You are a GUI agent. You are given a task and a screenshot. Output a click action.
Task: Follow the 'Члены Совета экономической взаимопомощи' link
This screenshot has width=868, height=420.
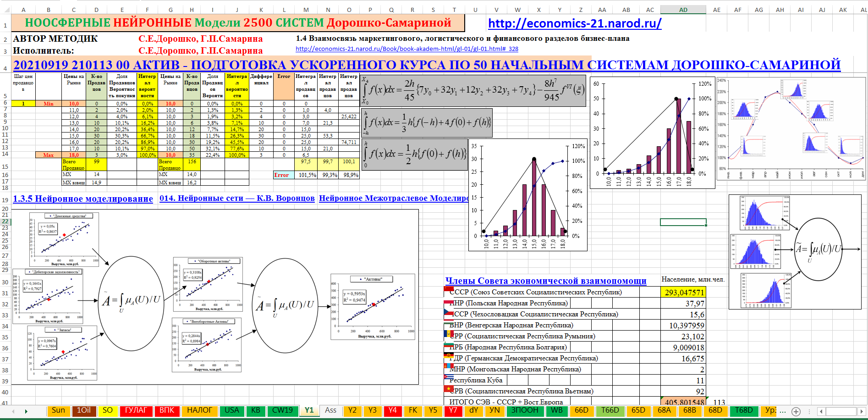545,281
